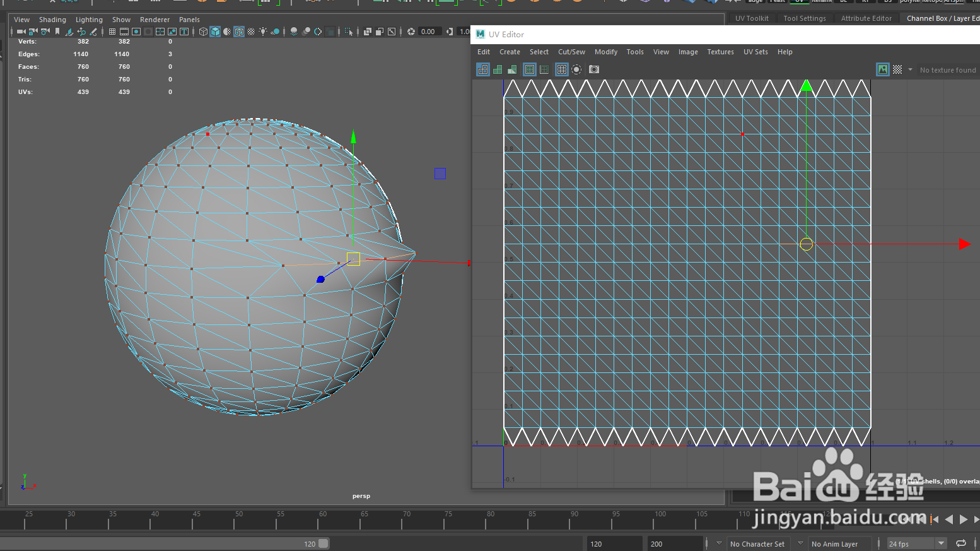The image size is (980, 551).
Task: Edit the exposure value field 0.00
Action: coord(431,32)
